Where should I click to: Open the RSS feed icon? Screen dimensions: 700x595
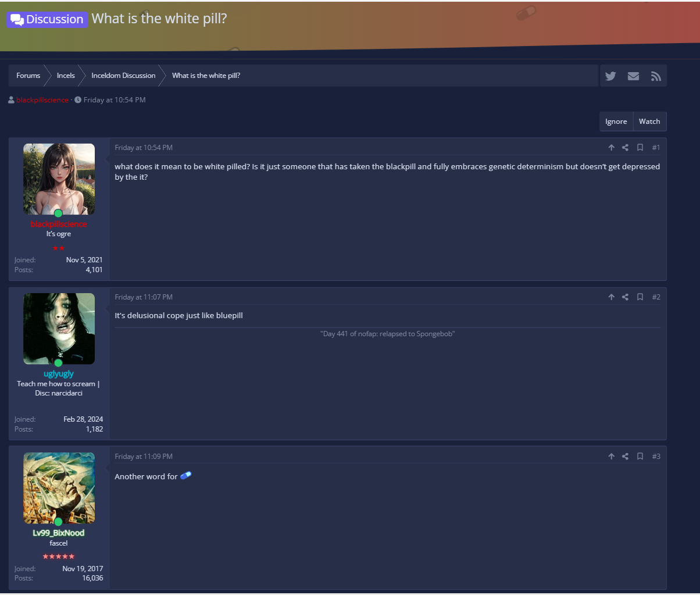point(656,76)
